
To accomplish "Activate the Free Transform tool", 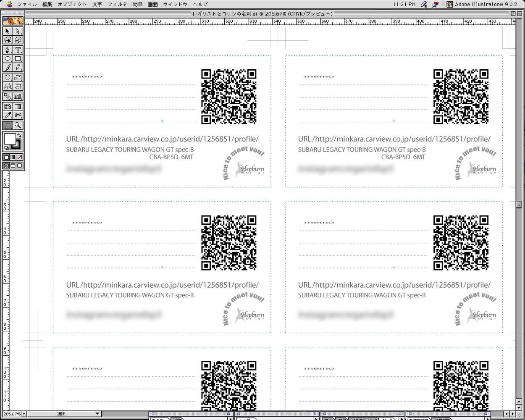I will pyautogui.click(x=18, y=86).
